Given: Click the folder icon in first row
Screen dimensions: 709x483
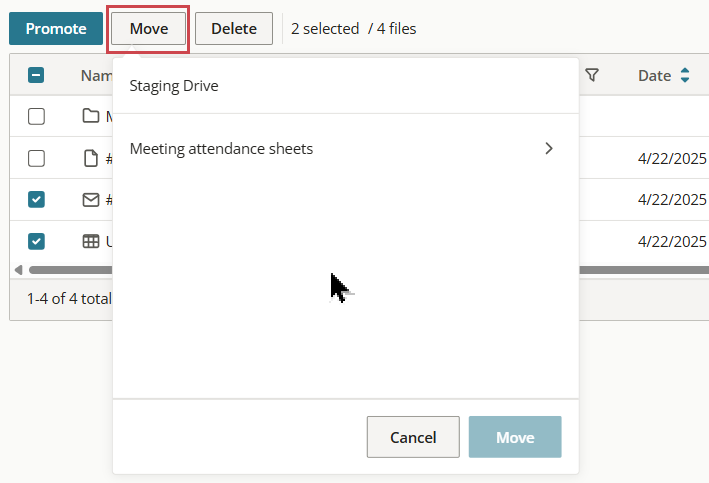Looking at the screenshot, I should tap(91, 116).
